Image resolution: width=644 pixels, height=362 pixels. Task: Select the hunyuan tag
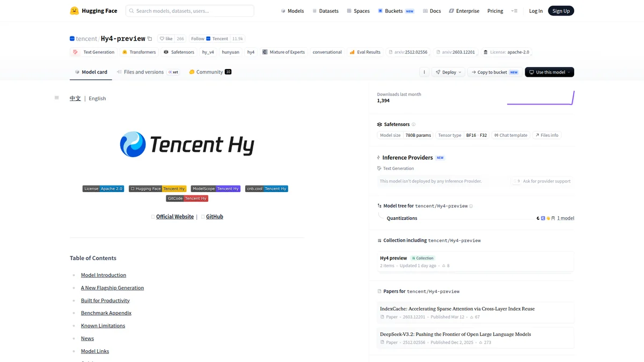click(x=231, y=52)
